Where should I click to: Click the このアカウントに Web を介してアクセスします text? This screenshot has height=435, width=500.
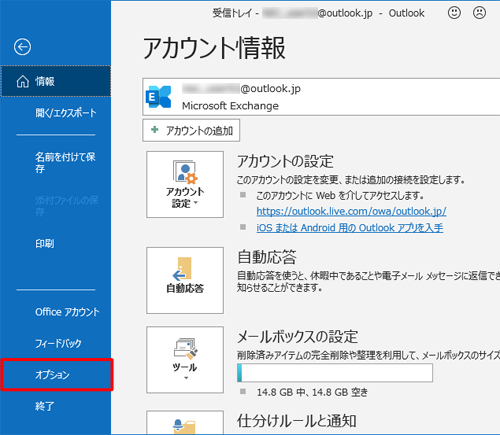coord(340,195)
